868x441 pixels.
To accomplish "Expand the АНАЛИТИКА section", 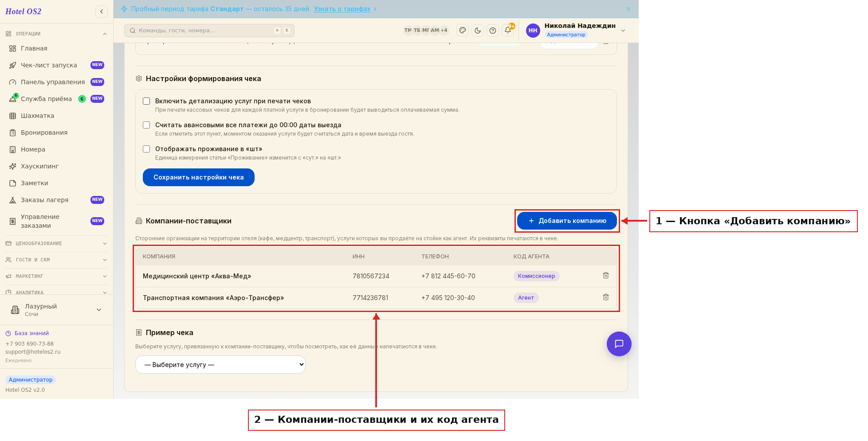I will (56, 292).
